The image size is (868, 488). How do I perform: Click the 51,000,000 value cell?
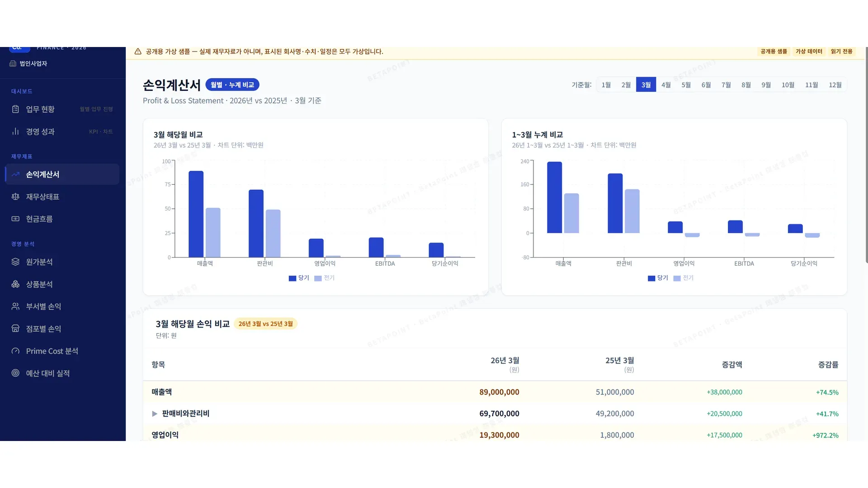pyautogui.click(x=615, y=392)
